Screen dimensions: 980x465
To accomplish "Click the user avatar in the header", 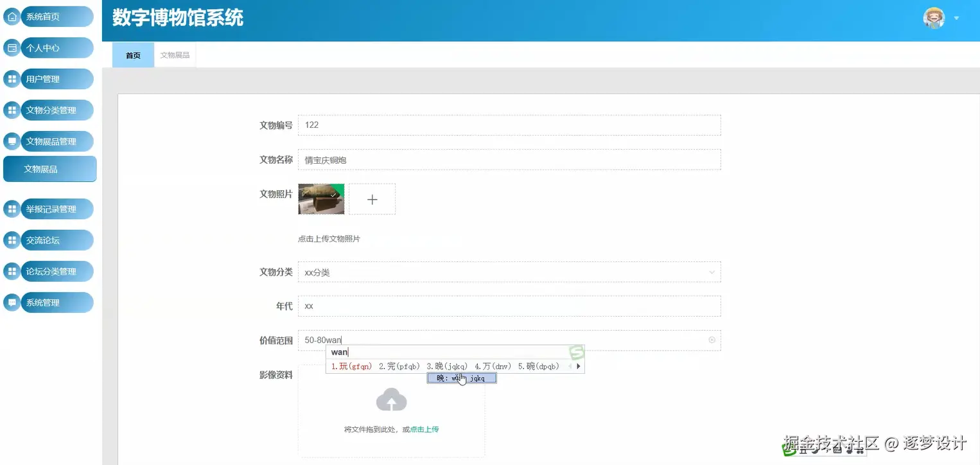I will pyautogui.click(x=934, y=18).
